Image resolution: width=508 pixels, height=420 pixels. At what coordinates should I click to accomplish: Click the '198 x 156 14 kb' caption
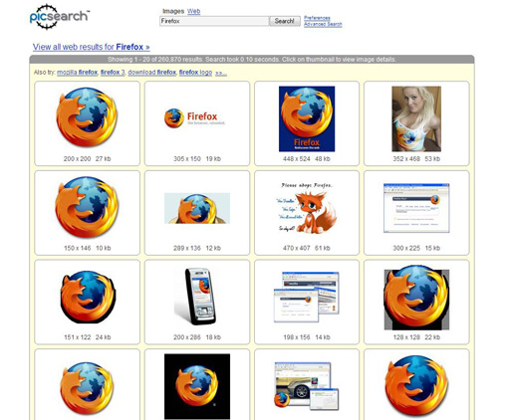(x=307, y=337)
